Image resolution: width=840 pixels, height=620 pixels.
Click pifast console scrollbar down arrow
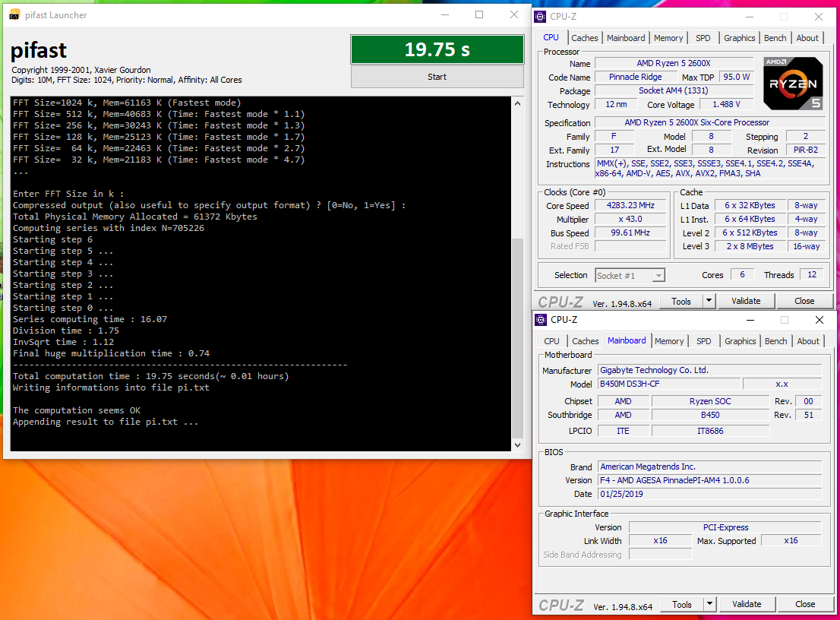pyautogui.click(x=517, y=444)
